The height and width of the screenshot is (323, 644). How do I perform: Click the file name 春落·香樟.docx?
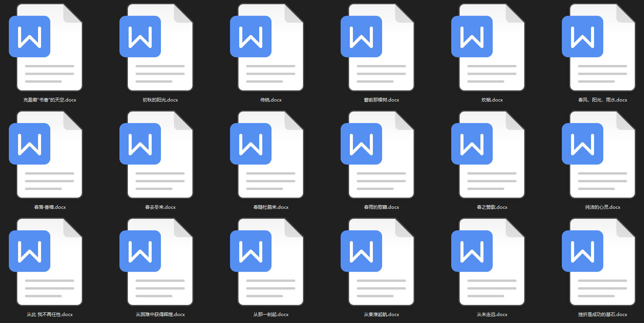coord(50,207)
